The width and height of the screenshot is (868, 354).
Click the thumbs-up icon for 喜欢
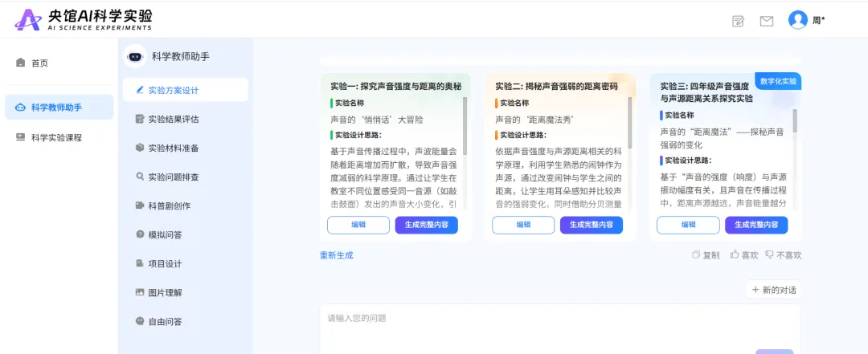735,254
